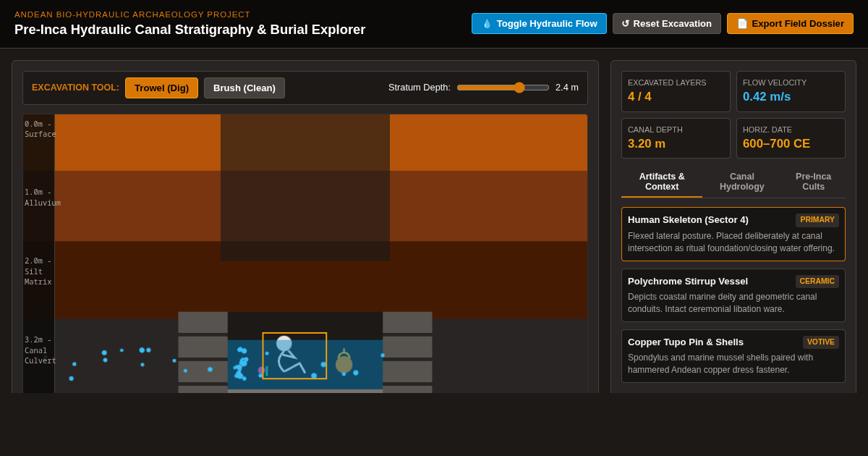Select the Human Skeleton (Sector 4) card
Image resolution: width=868 pixels, height=456 pixels.
[733, 235]
